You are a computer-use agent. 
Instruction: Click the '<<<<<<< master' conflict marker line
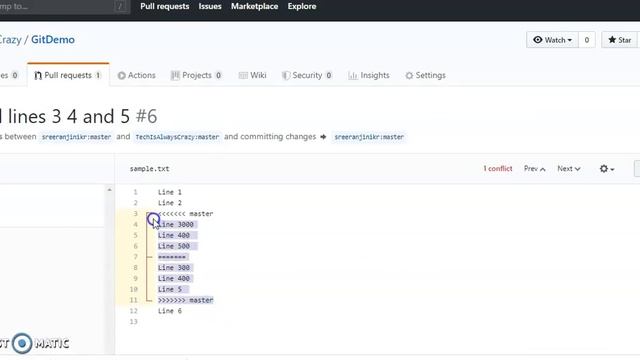pos(185,213)
